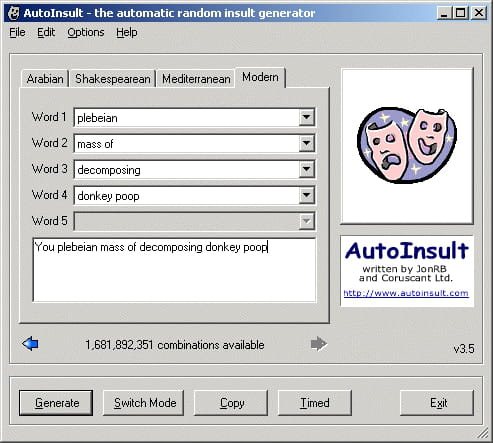Open the Word 3 dropdown arrow
493x443 pixels.
(306, 169)
